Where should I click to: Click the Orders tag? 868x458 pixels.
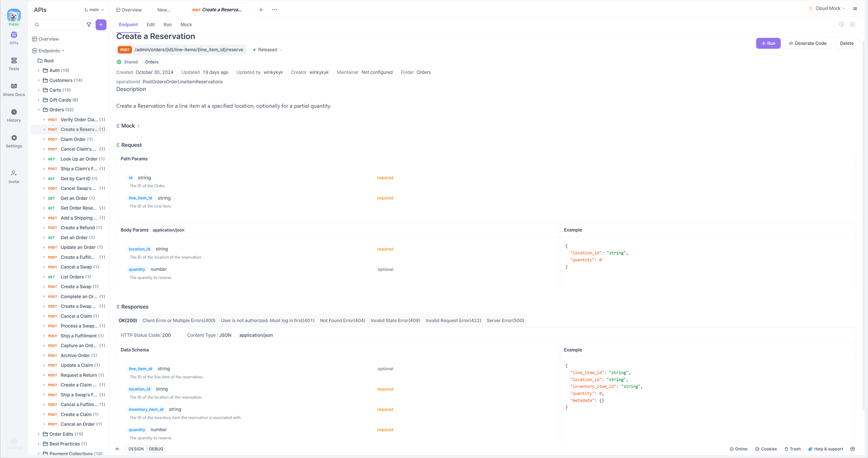tap(151, 62)
